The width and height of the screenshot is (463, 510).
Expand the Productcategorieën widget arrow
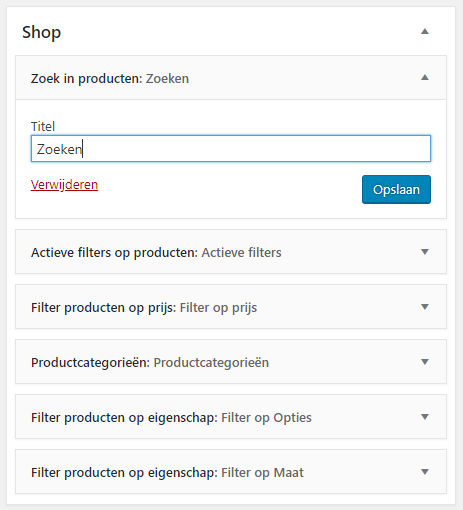click(425, 362)
